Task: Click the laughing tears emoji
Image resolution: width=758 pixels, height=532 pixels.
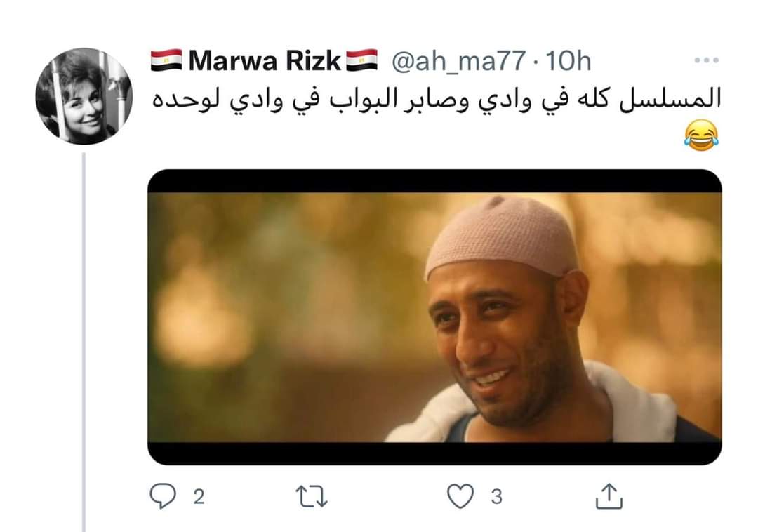Action: pos(701,135)
